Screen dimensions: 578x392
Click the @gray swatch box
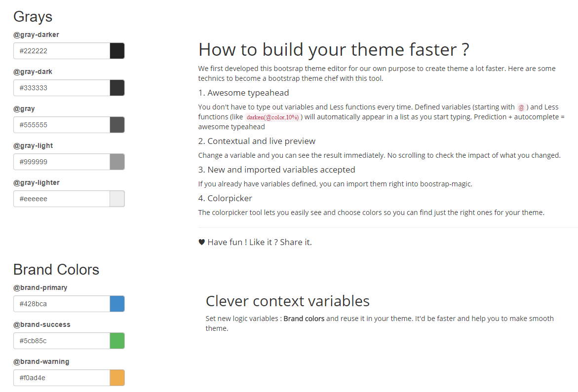coord(117,125)
